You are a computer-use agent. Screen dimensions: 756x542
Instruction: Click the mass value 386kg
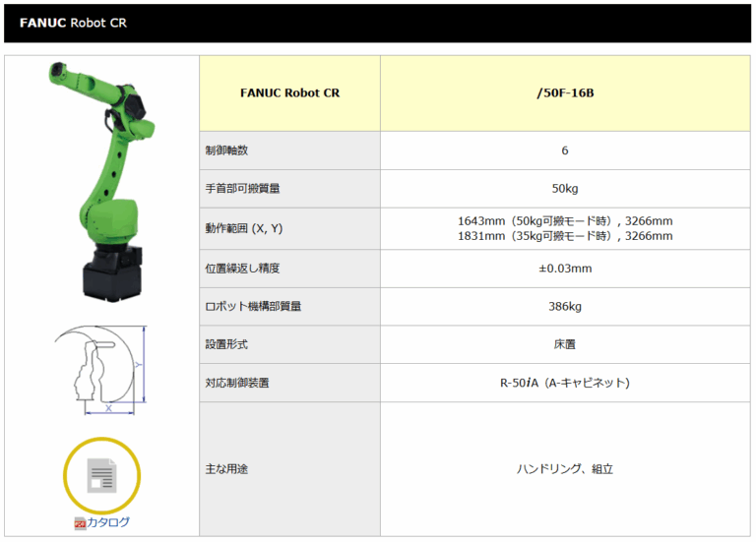click(565, 306)
